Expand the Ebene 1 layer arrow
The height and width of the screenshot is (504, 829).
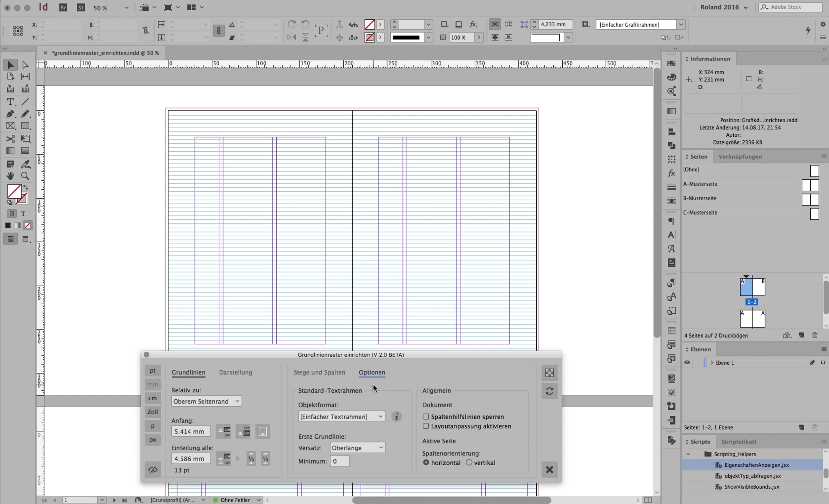[x=712, y=362]
